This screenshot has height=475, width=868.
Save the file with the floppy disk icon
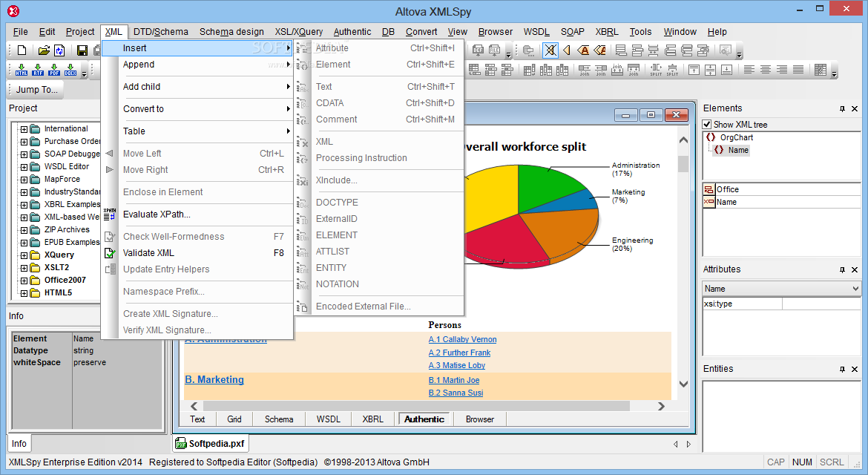(x=82, y=50)
